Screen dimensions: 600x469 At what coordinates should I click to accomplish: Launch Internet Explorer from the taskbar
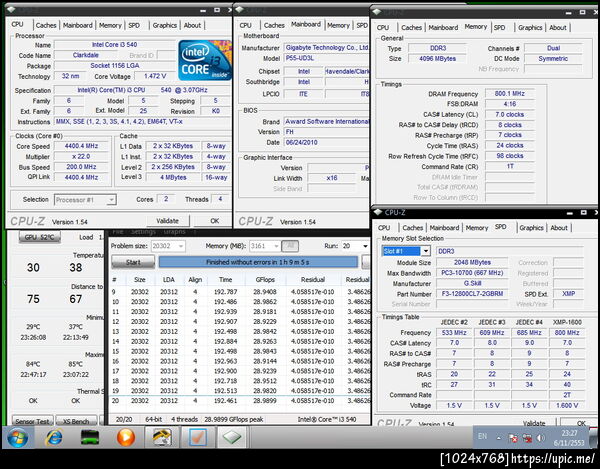tap(54, 437)
